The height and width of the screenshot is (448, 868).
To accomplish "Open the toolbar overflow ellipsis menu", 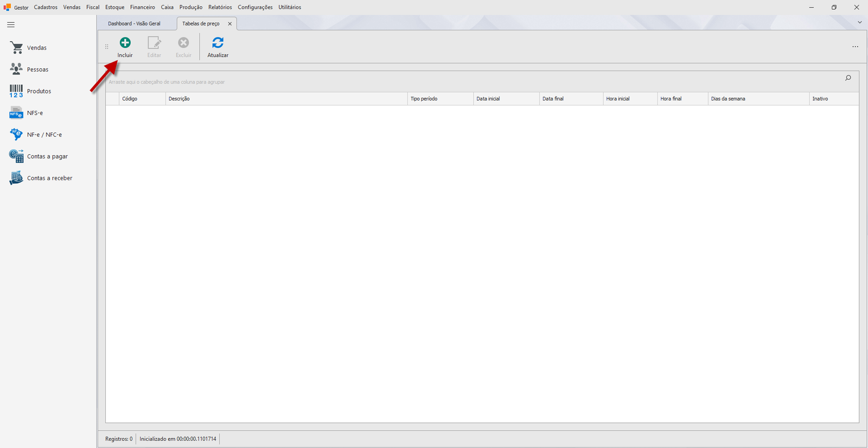I will (x=855, y=47).
